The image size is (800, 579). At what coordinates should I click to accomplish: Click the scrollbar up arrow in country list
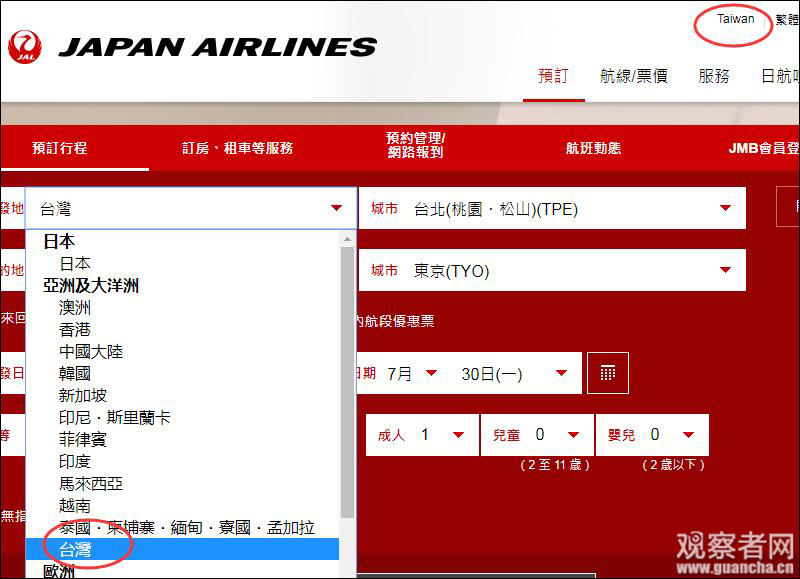coord(347,239)
